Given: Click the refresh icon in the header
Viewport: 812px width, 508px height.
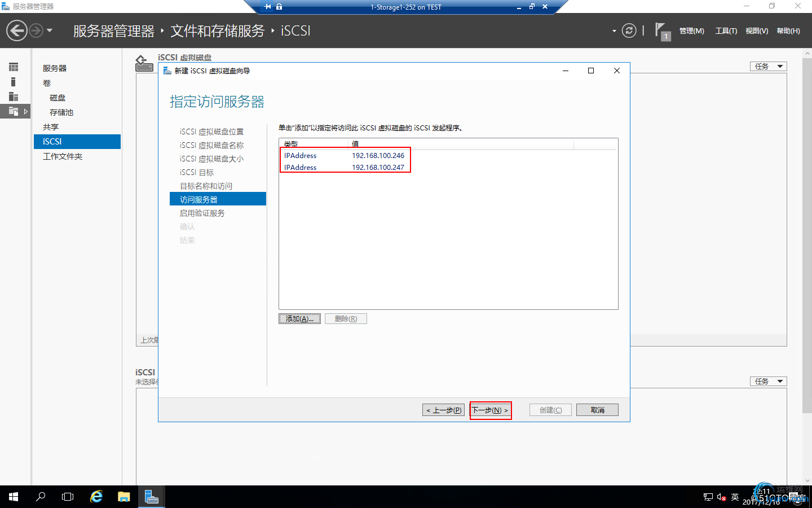Looking at the screenshot, I should (x=629, y=30).
